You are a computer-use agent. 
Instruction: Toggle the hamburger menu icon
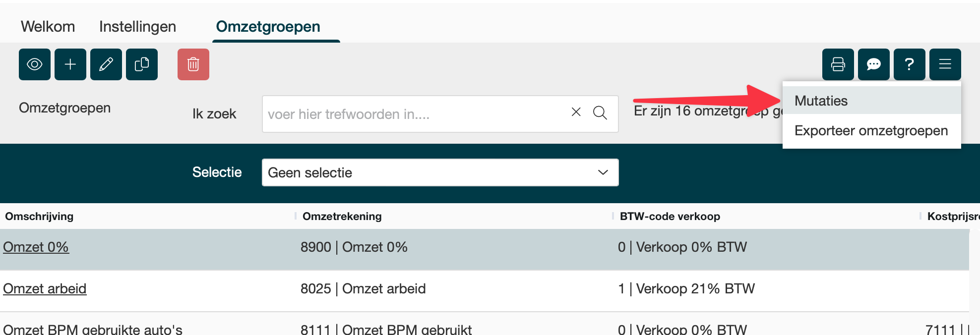click(x=945, y=64)
